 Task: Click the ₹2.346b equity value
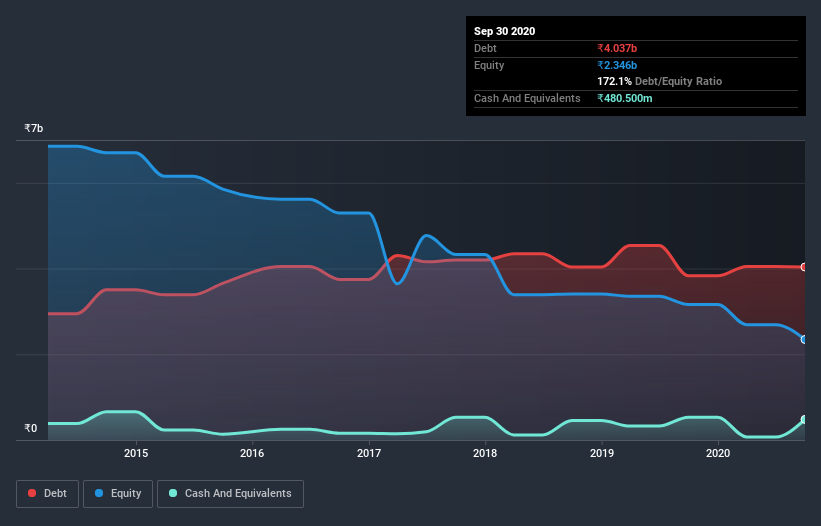[x=617, y=65]
